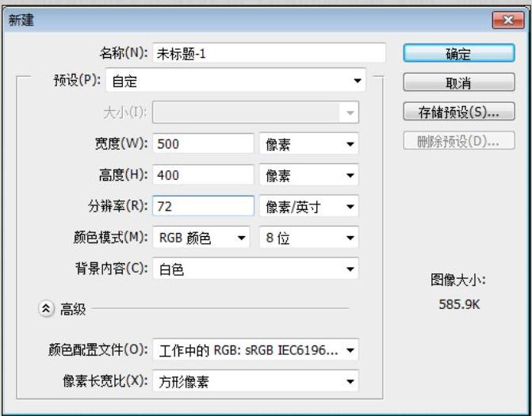This screenshot has height=416, width=532.
Task: Click the 高级 section label
Action: tap(73, 309)
